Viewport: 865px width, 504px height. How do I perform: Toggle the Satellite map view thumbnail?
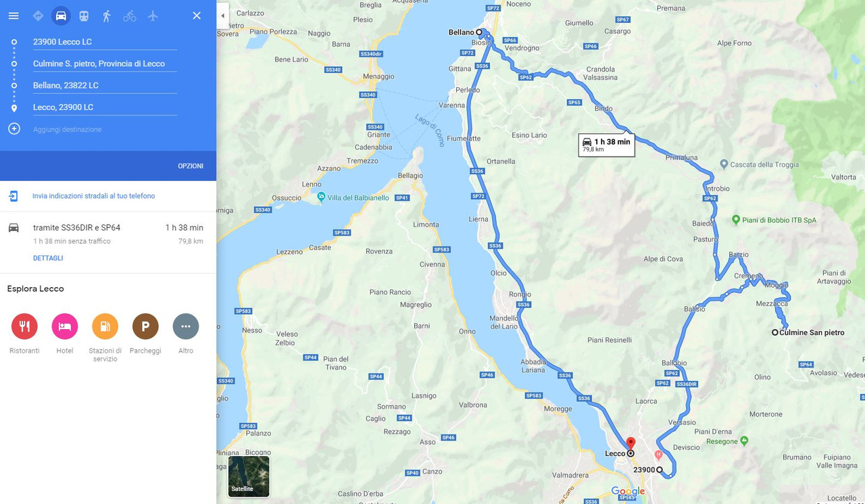click(249, 476)
